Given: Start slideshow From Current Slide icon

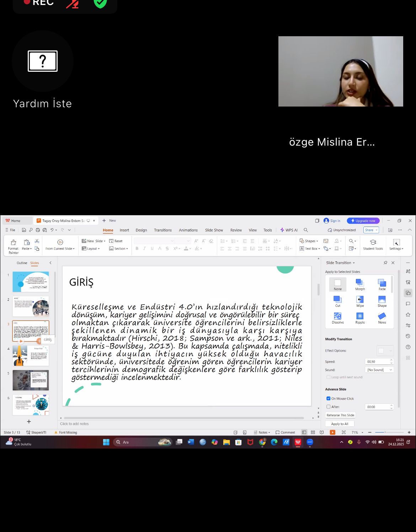Looking at the screenshot, I should pyautogui.click(x=60, y=242).
